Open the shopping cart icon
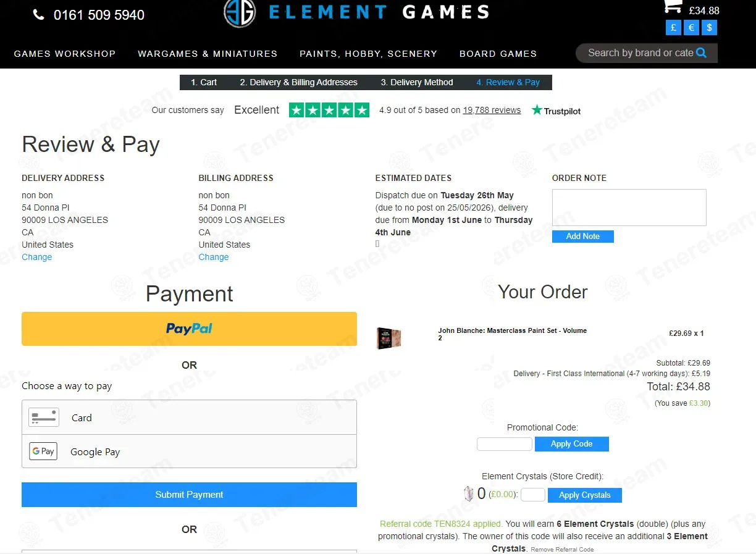 673,6
